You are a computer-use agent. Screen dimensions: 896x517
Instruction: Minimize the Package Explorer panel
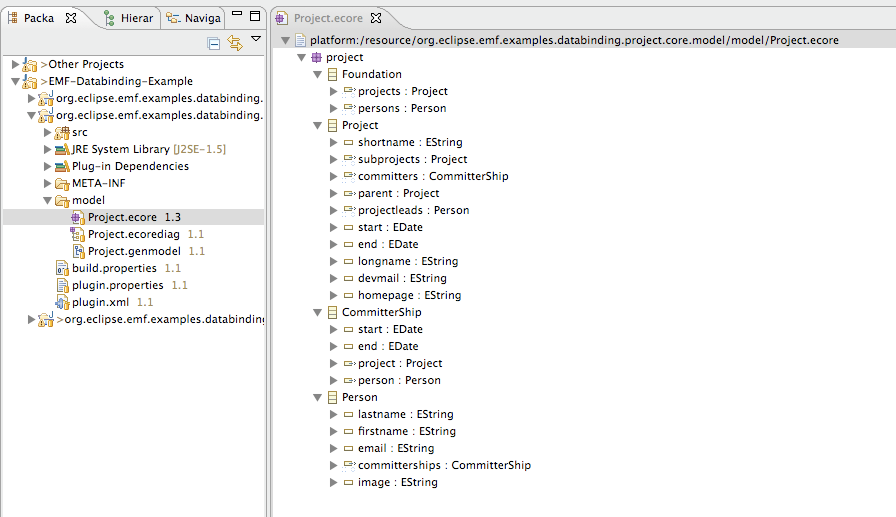coord(236,17)
